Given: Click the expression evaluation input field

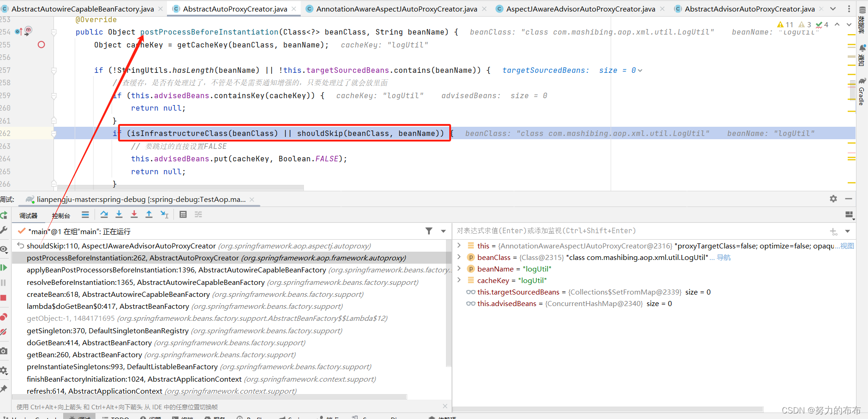Looking at the screenshot, I should [x=641, y=231].
